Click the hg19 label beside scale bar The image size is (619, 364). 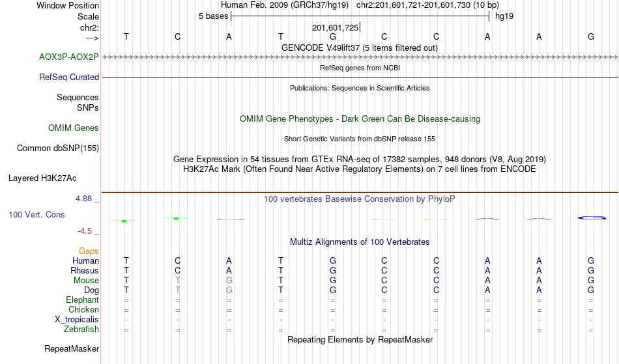click(x=504, y=16)
